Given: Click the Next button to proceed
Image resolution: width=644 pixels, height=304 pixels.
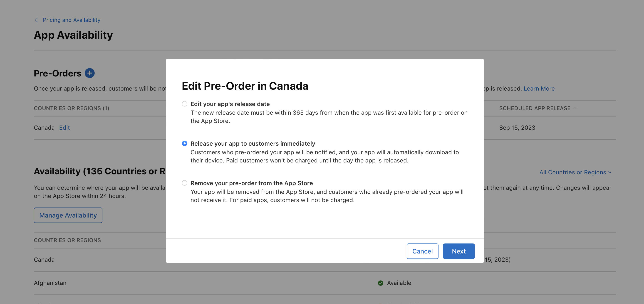Looking at the screenshot, I should pos(459,251).
